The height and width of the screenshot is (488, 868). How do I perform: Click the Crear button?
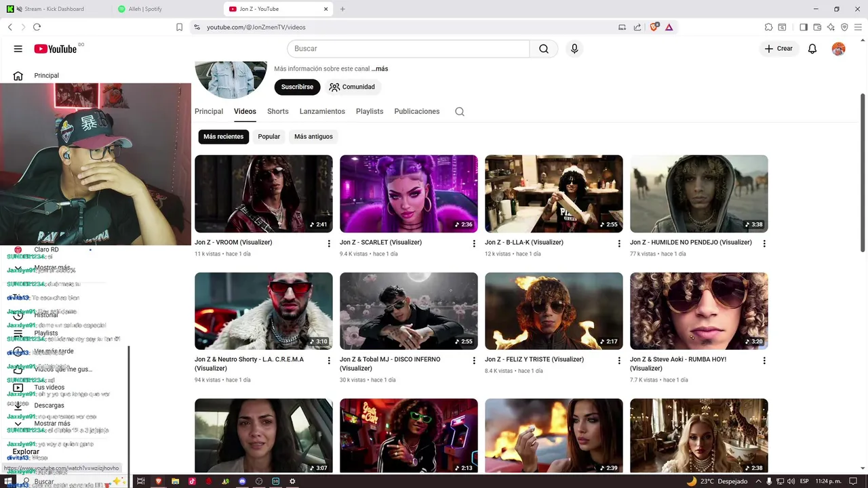coord(778,49)
